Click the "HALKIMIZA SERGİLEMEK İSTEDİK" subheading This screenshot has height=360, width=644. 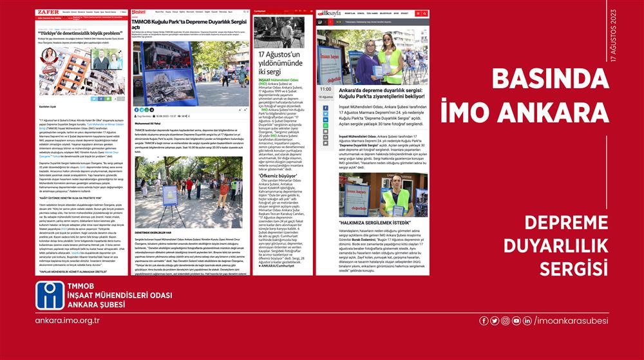tap(375, 223)
